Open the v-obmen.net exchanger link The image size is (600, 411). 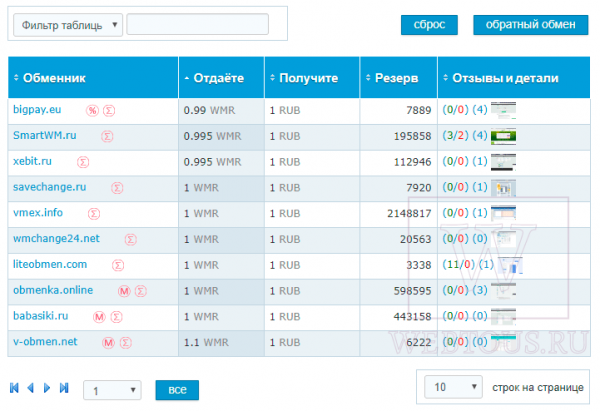[45, 342]
